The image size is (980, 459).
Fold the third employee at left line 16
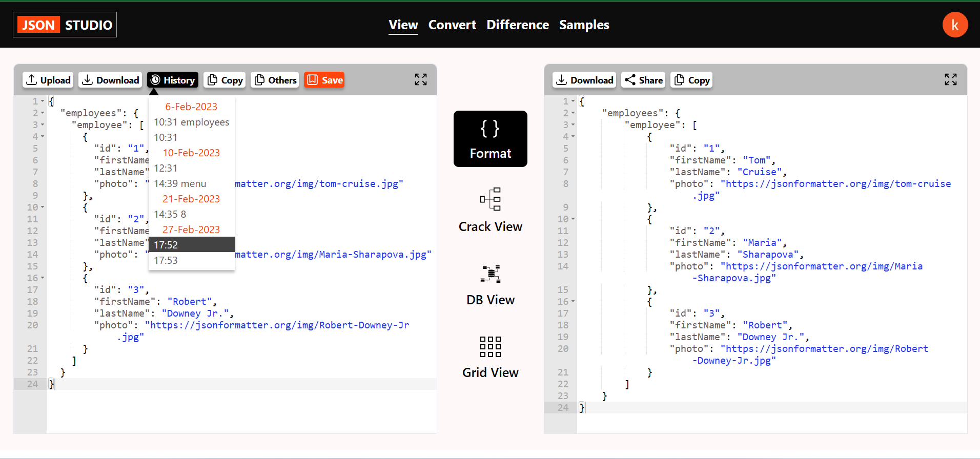[43, 278]
